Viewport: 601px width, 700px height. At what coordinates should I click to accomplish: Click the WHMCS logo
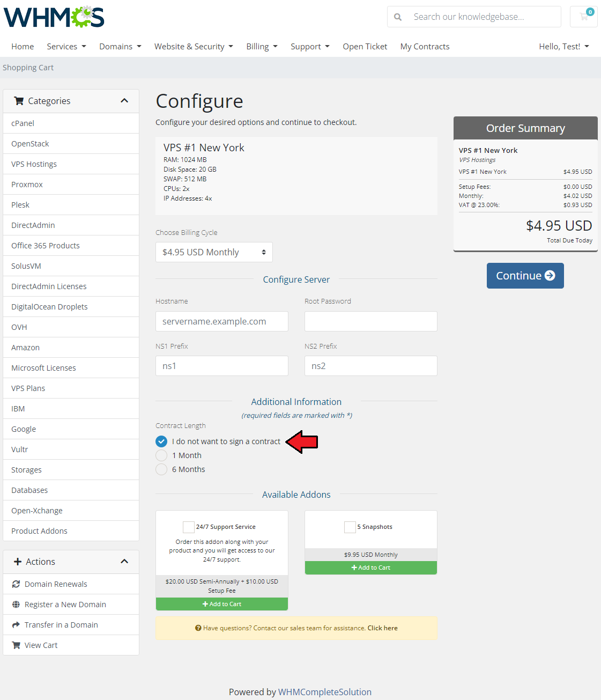coord(54,17)
